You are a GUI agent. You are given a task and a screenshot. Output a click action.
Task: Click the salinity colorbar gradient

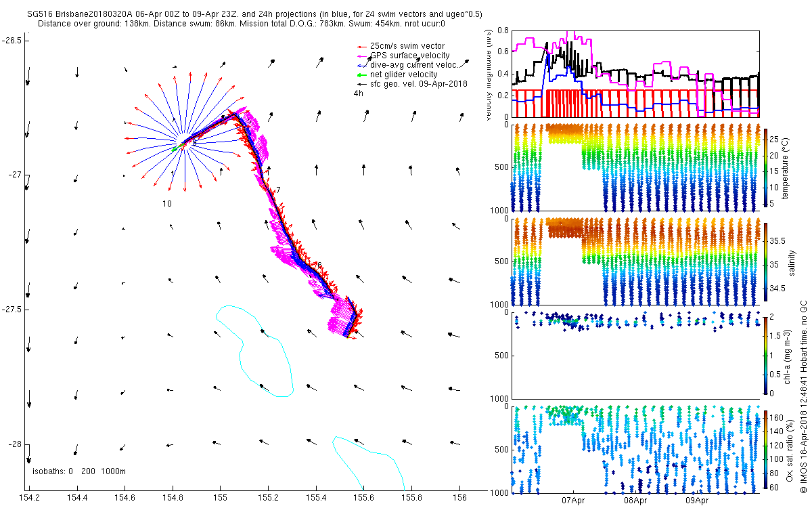(765, 261)
